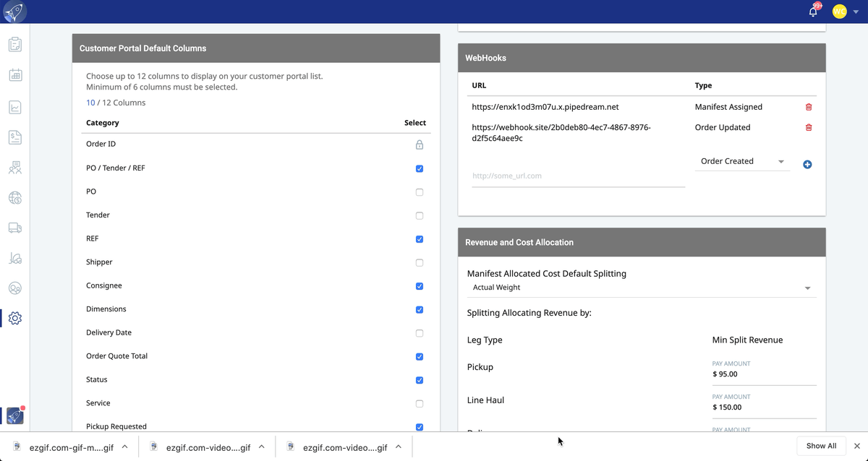868x461 pixels.
Task: Open the Order Created webhook type dropdown
Action: 743,161
